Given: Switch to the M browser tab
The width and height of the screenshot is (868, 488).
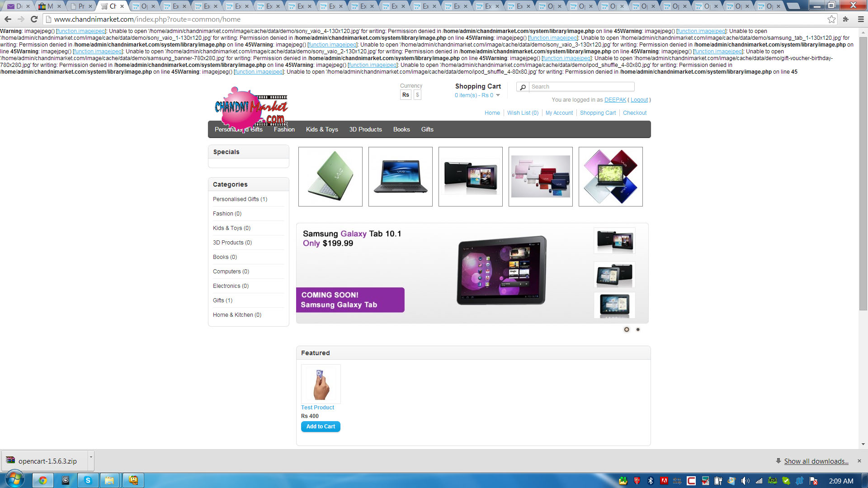Looking at the screenshot, I should [50, 6].
